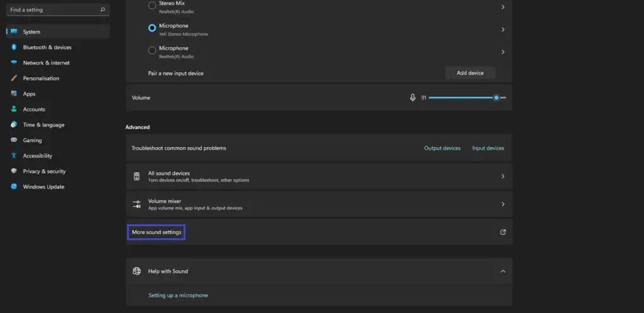The height and width of the screenshot is (313, 644).
Task: Open Windows Update page
Action: (58, 187)
